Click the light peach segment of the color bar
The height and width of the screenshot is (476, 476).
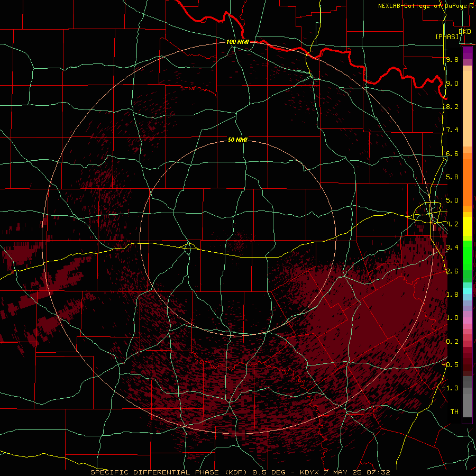[467, 108]
